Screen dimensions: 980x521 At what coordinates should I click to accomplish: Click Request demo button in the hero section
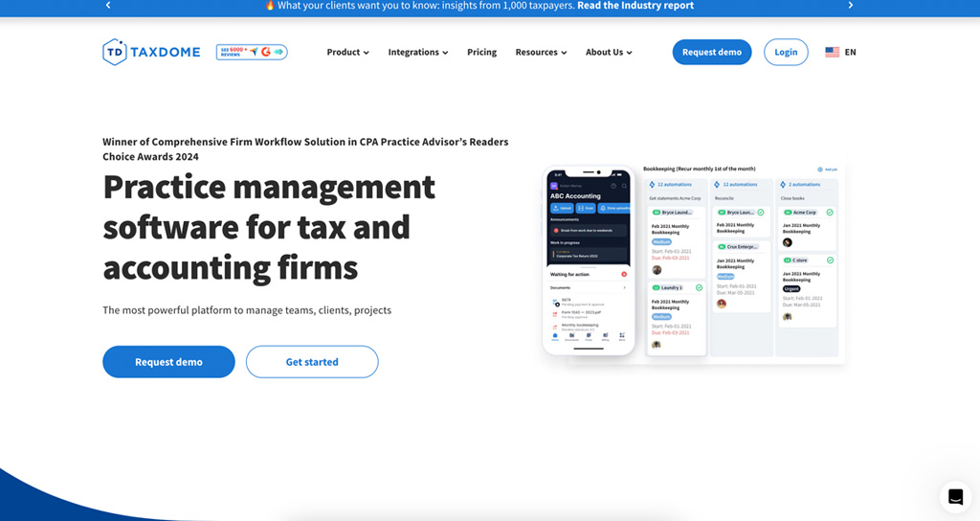pyautogui.click(x=168, y=362)
